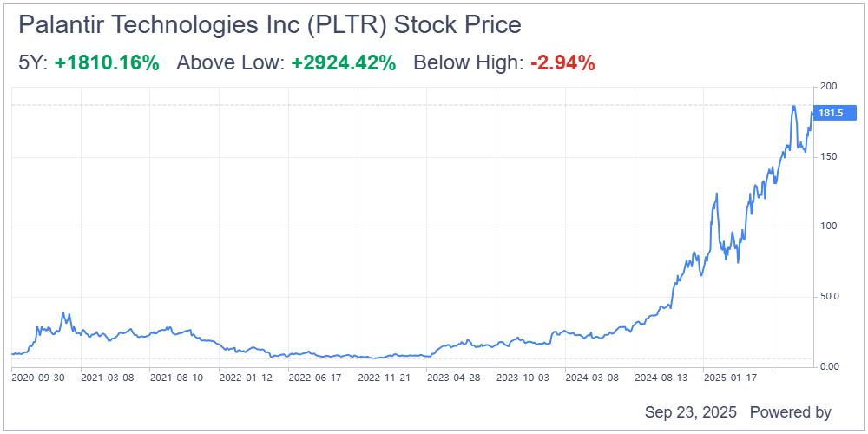
Task: Select the 2023-04-28 date on the x-axis
Action: [453, 378]
